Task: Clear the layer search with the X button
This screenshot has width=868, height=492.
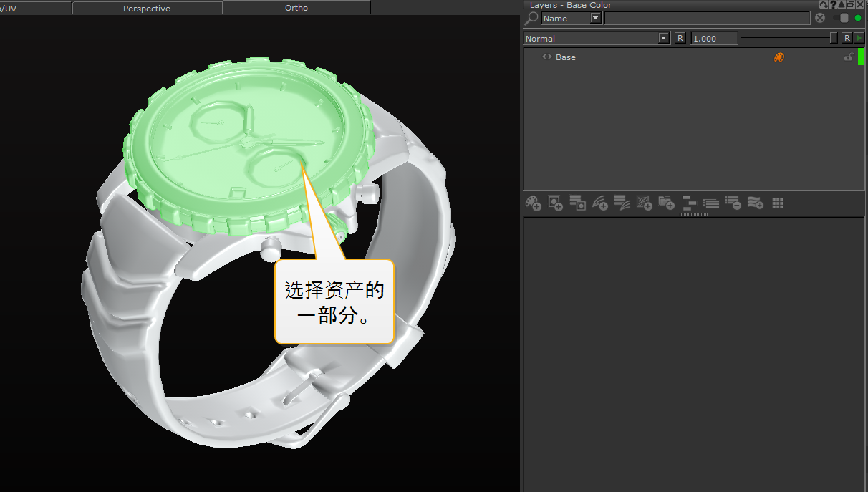Action: coord(820,18)
